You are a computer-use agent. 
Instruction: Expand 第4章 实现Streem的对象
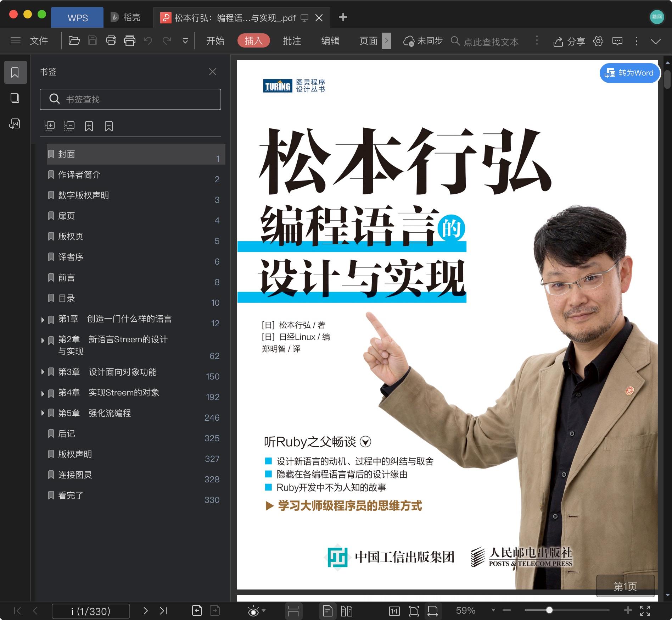(x=43, y=393)
